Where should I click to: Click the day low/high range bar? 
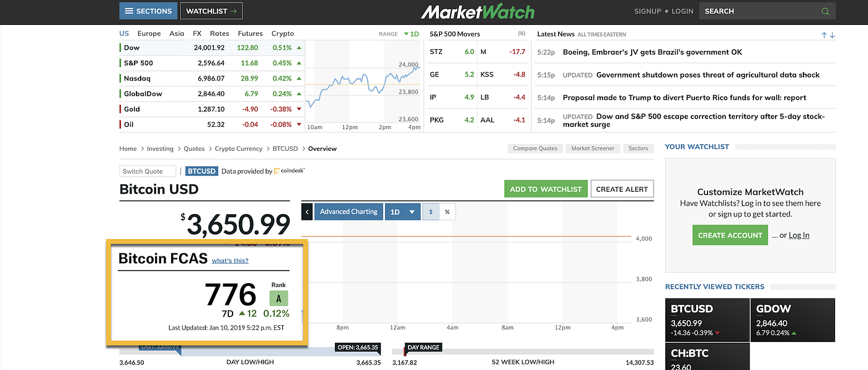pos(250,351)
